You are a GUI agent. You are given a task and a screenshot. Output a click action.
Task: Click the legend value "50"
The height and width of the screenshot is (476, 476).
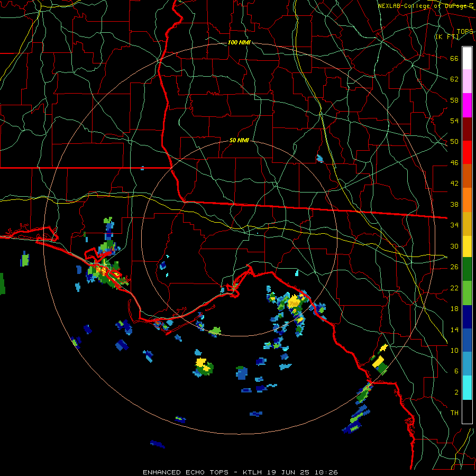click(454, 142)
